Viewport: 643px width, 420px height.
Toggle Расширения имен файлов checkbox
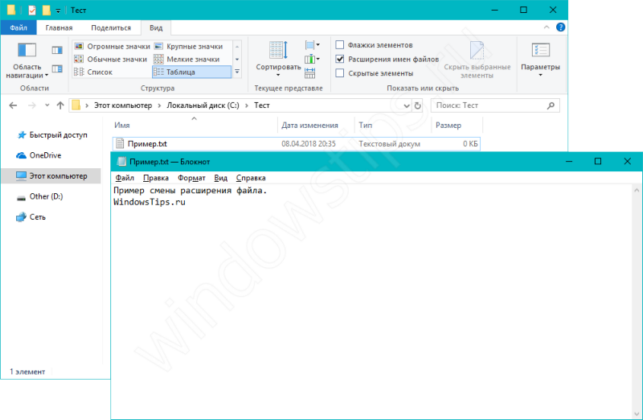point(340,59)
